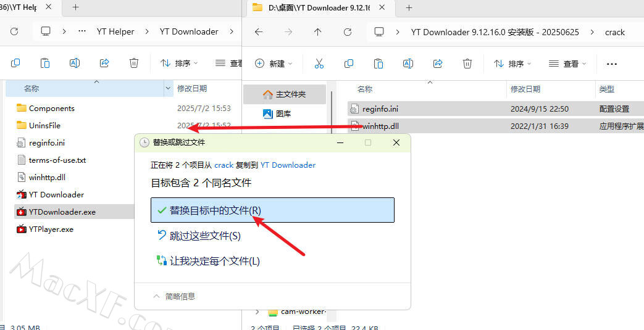Select 主文件夹 in navigation pane
Image resolution: width=644 pixels, height=330 pixels.
click(x=285, y=94)
